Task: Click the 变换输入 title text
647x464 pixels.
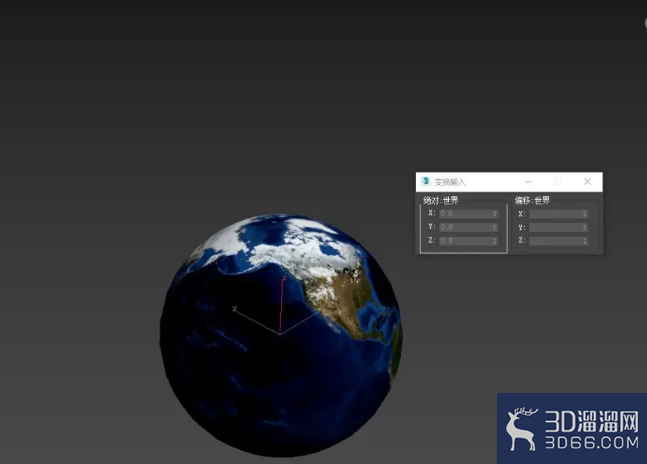Action: point(450,182)
